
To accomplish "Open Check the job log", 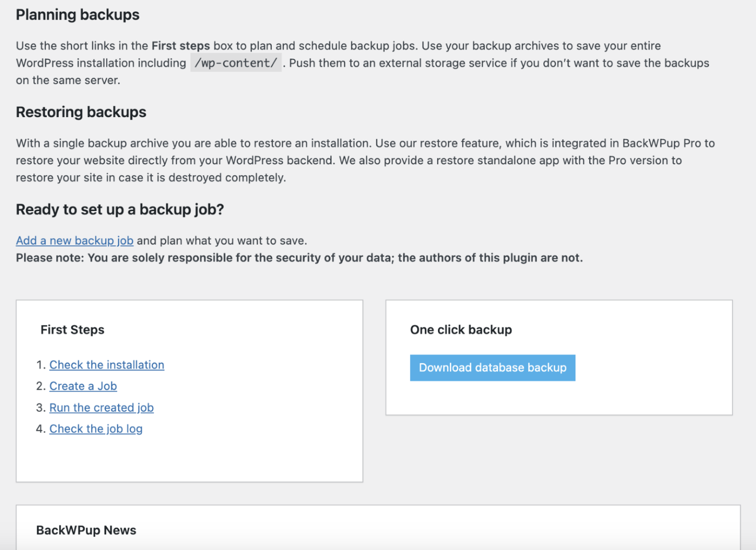I will pos(95,428).
